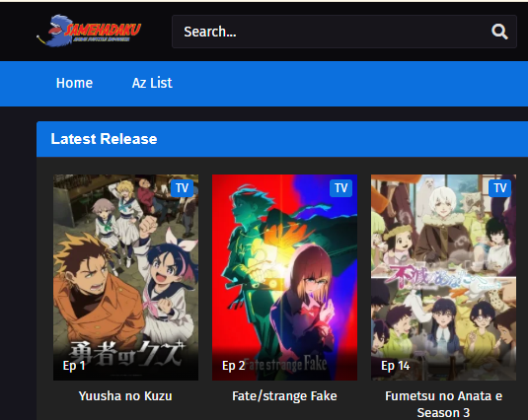The width and height of the screenshot is (528, 420).
Task: Click the TV badge on Fate/strange Fake
Action: [x=340, y=188]
